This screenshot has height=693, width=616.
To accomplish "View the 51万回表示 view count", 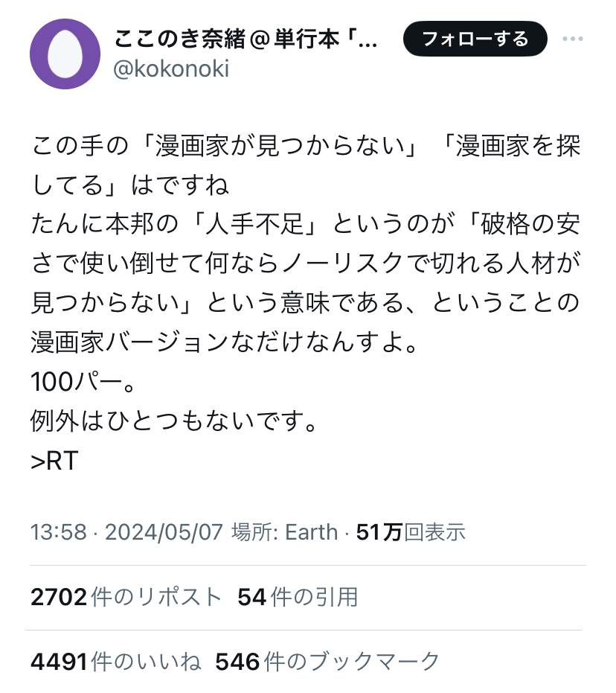I will 411,531.
